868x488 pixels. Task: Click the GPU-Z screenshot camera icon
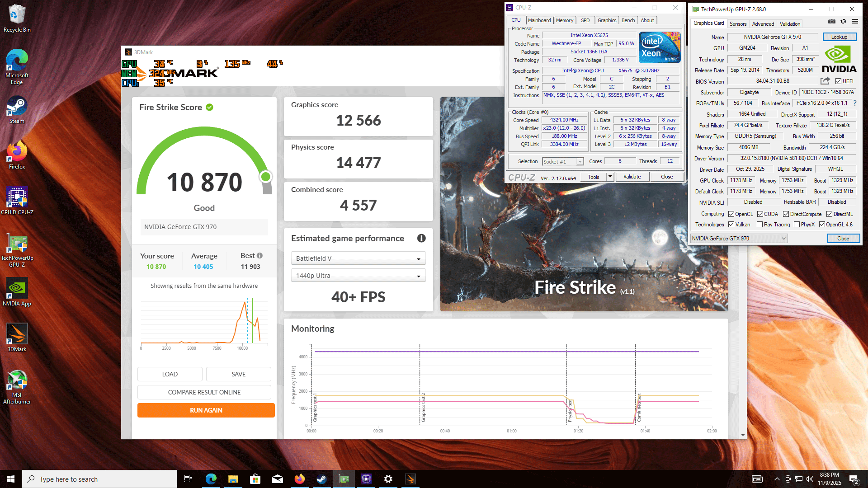(831, 21)
